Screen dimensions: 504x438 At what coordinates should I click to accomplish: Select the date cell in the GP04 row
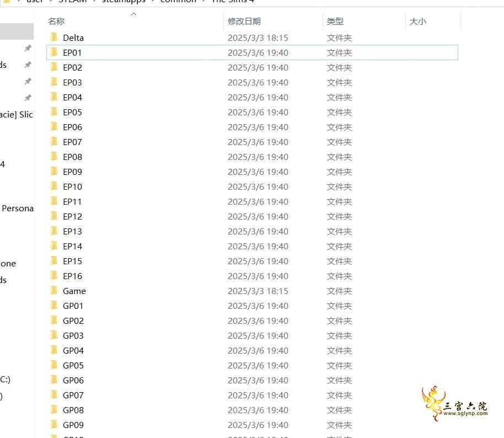tap(258, 350)
